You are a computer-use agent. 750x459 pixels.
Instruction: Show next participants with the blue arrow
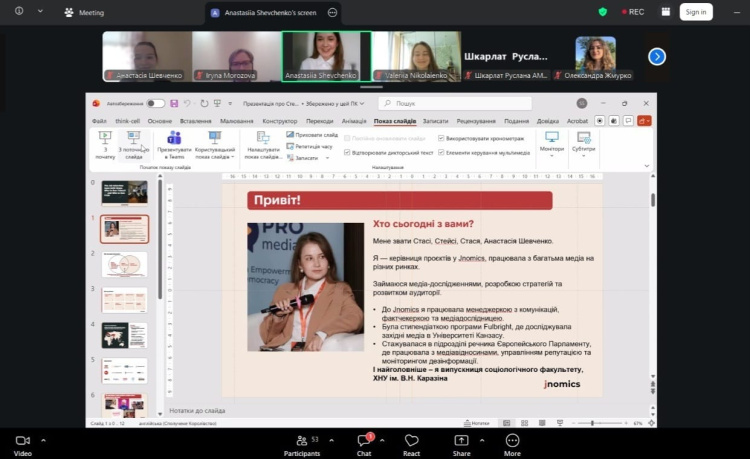pyautogui.click(x=657, y=57)
